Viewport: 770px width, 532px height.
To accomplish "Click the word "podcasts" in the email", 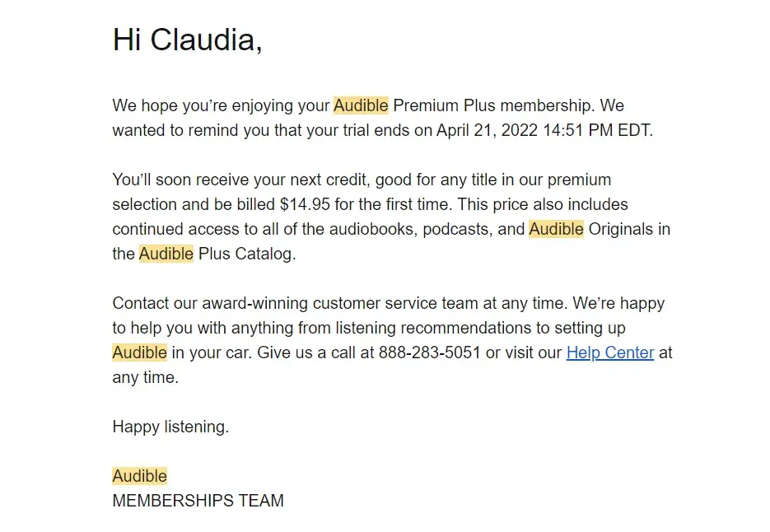I will (457, 230).
